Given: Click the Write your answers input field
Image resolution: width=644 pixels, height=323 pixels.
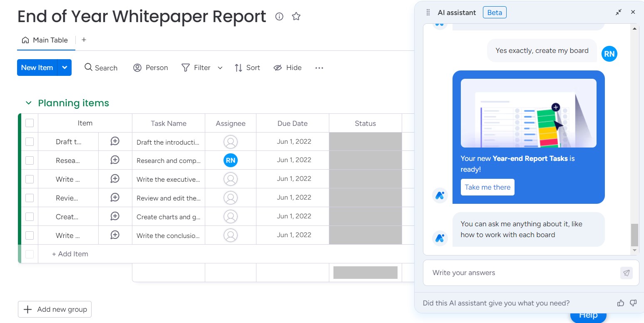Looking at the screenshot, I should coord(520,273).
